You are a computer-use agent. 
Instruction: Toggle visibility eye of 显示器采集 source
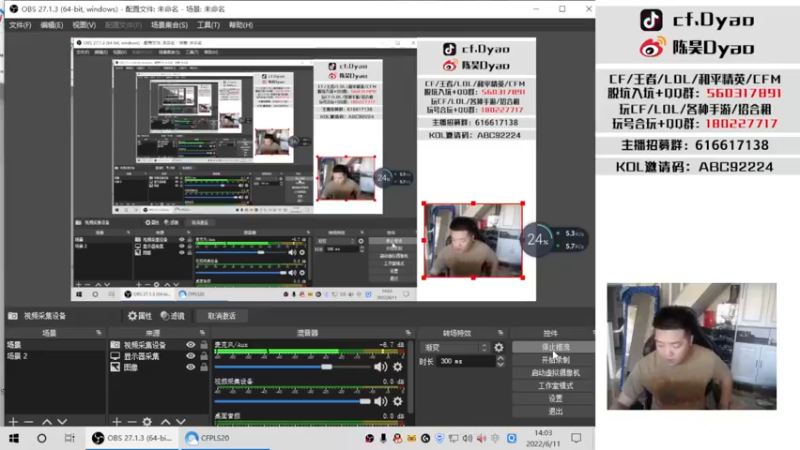coord(190,356)
